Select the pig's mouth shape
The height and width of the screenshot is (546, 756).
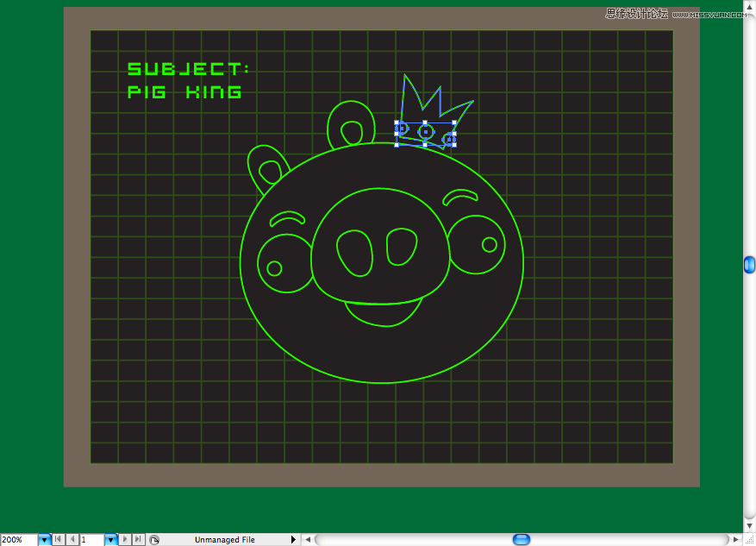384,313
